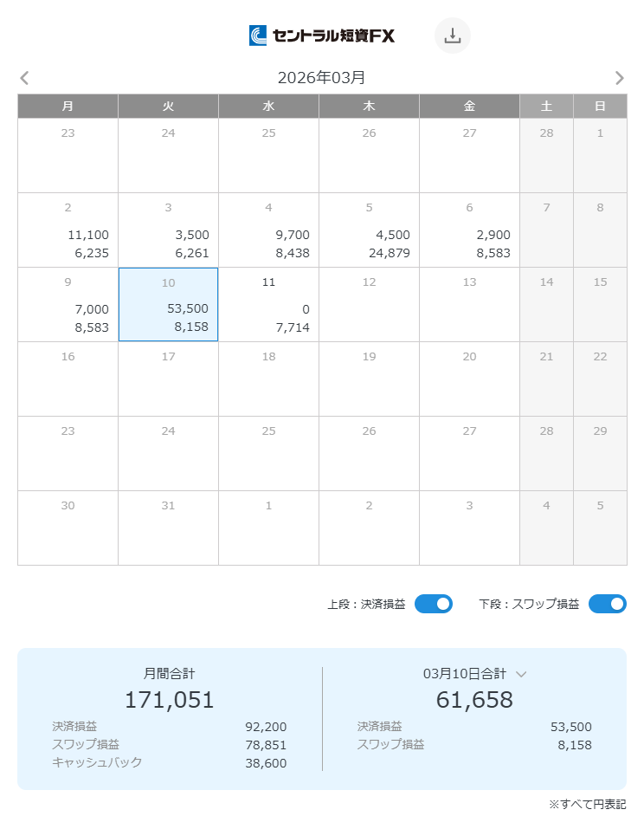This screenshot has height=829, width=644.
Task: Open March 5 with 24,879 swap
Action: (369, 230)
